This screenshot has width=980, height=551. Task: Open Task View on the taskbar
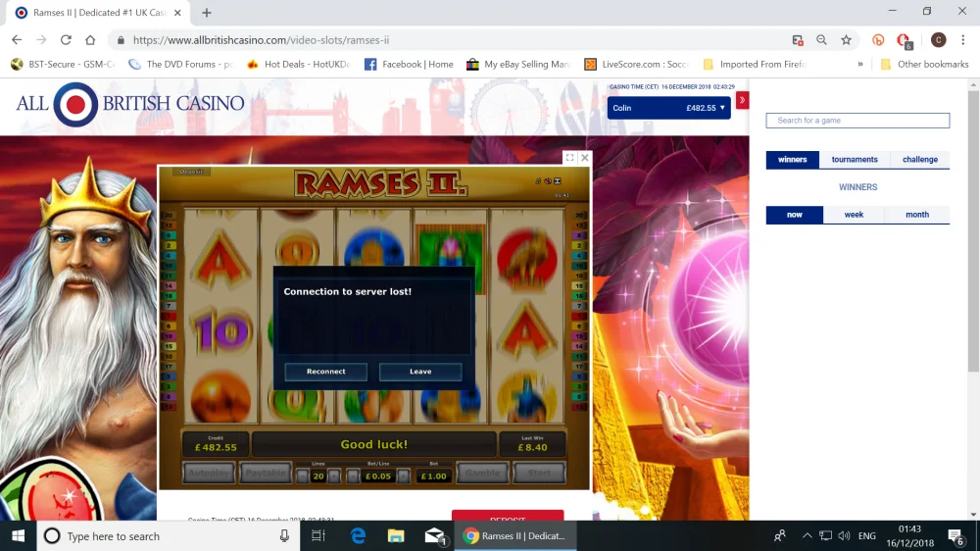318,536
